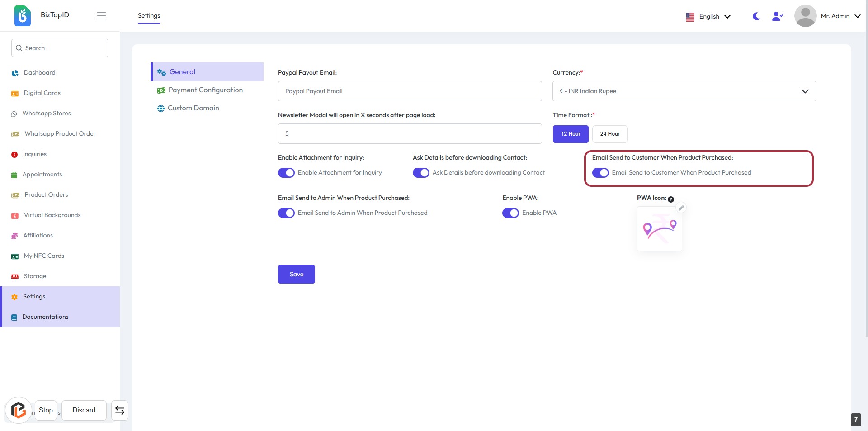Disable the Enable Attachment for Inquiry toggle
868x431 pixels.
(286, 173)
